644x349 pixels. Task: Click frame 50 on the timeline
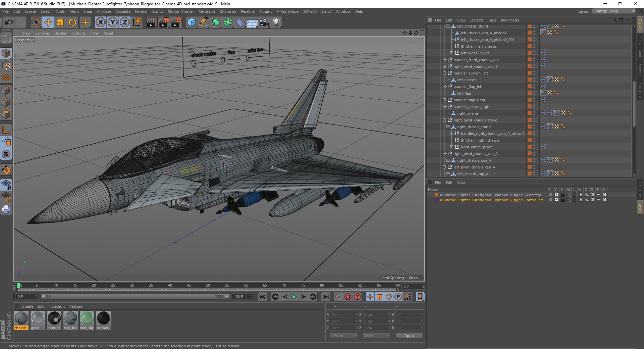[208, 286]
